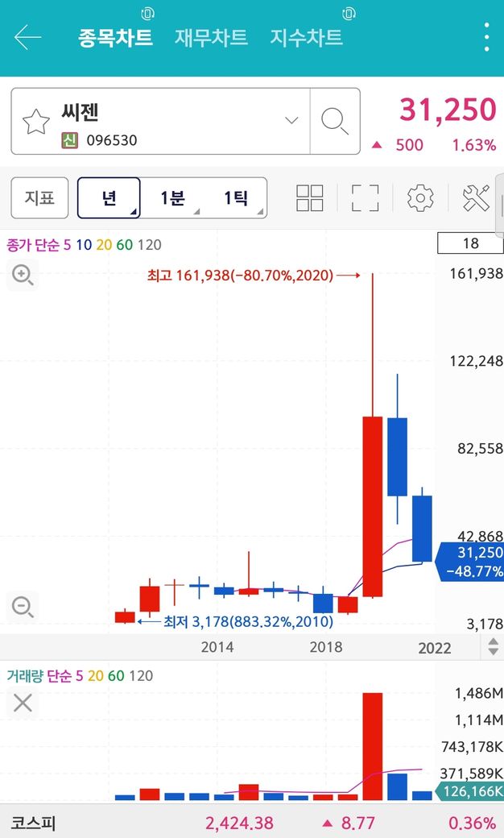The image size is (504, 838).
Task: Select the 년 yearly period button
Action: (x=109, y=197)
